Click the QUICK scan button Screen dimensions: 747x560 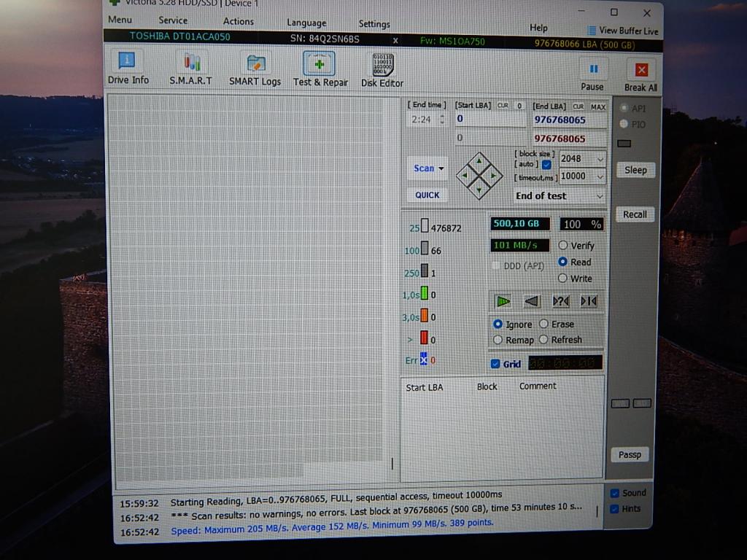click(x=427, y=195)
